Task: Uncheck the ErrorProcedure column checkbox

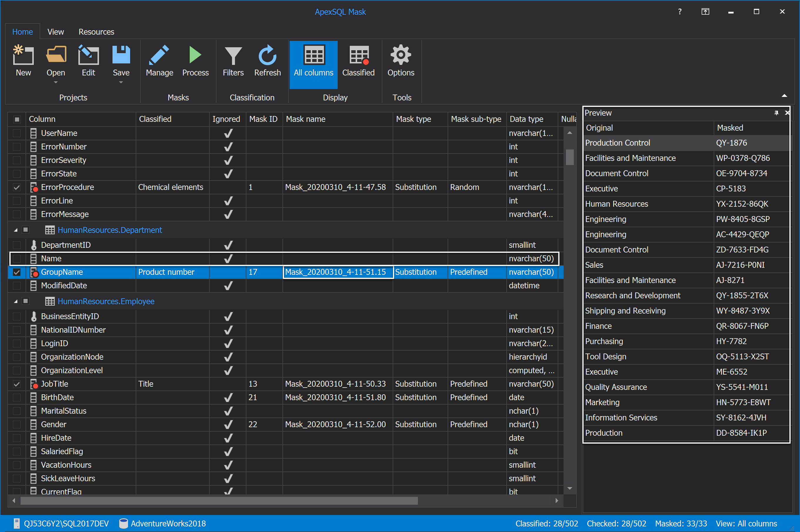Action: click(x=17, y=187)
